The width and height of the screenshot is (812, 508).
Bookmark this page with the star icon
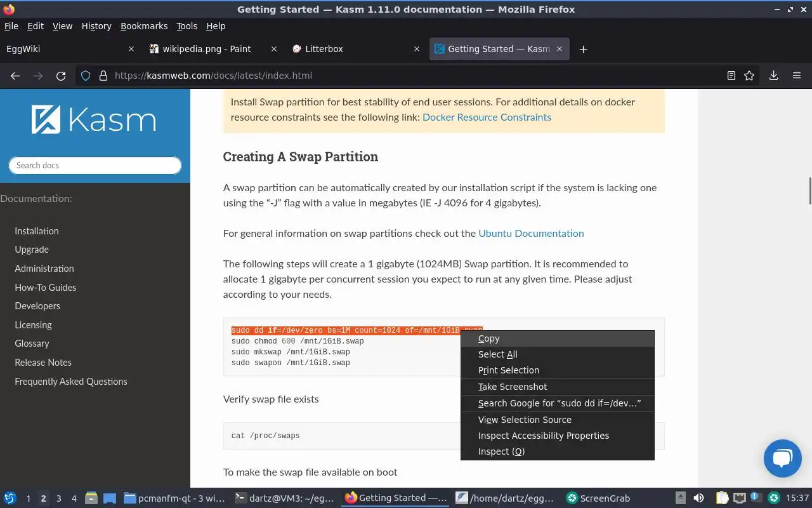click(x=749, y=76)
